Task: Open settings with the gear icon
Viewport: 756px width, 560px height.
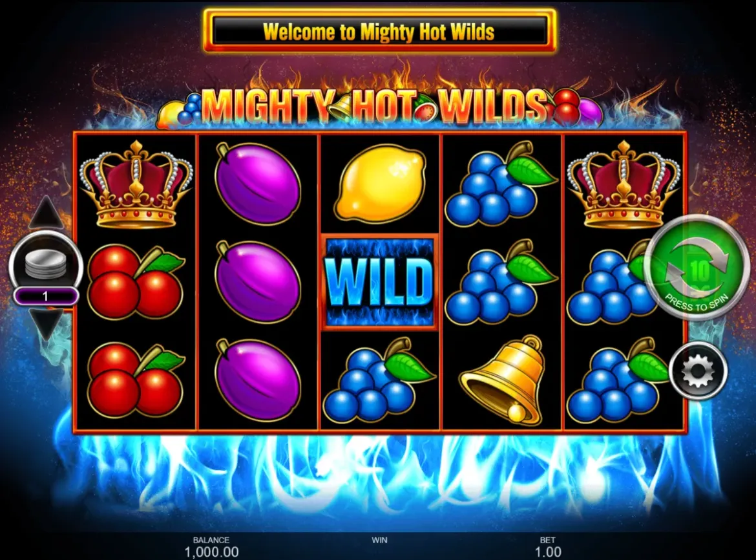Action: [698, 371]
